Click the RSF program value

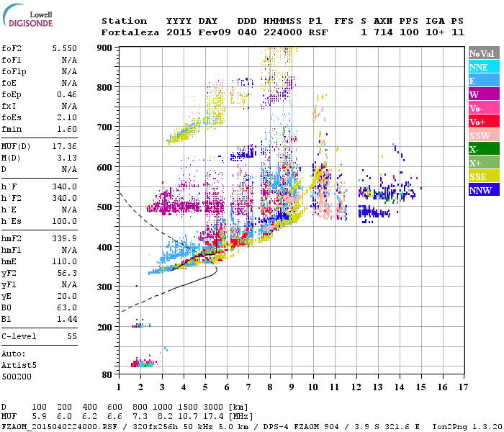[318, 32]
